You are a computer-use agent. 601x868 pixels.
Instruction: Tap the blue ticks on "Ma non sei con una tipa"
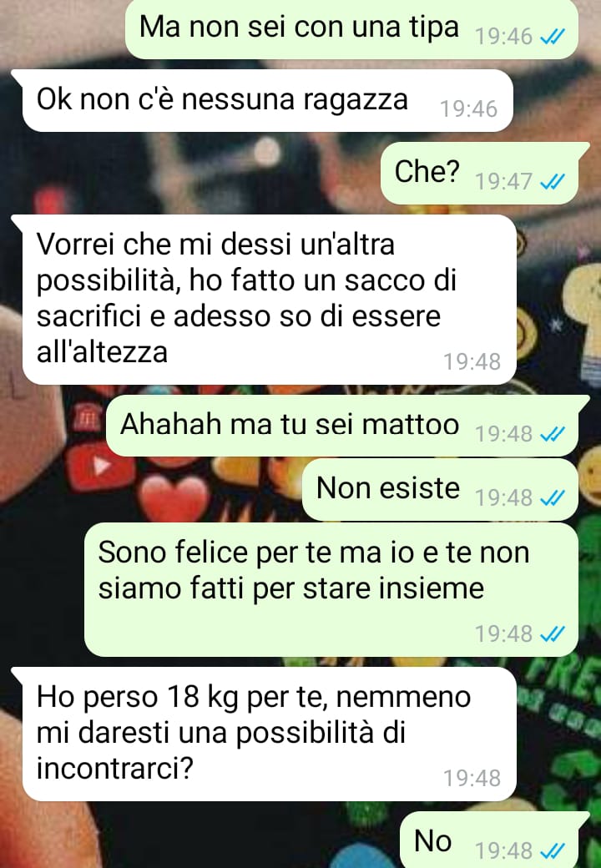point(553,37)
